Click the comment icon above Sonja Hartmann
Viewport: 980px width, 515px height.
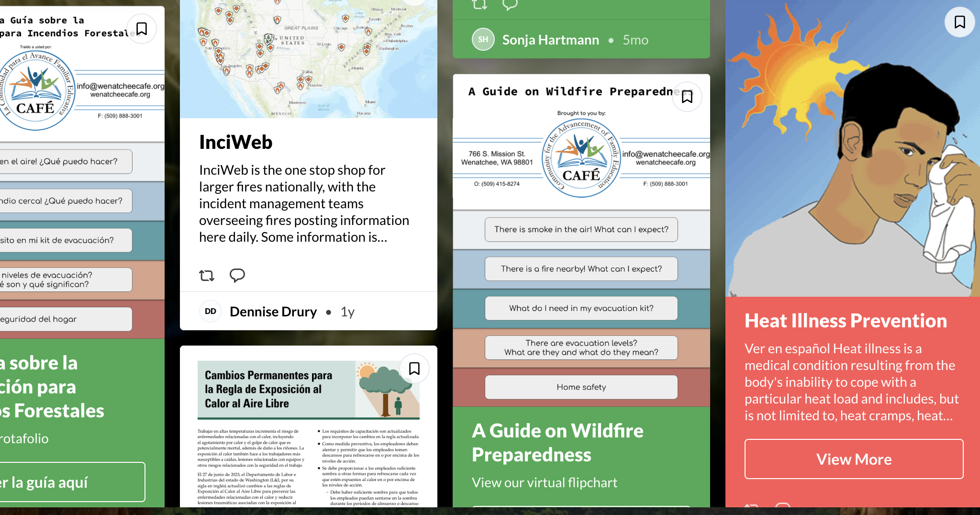pyautogui.click(x=510, y=5)
